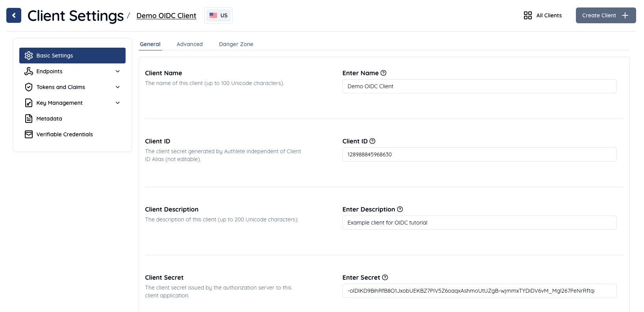Expand the Key Management chevron
Viewport: 644px width, 312px height.
pos(118,103)
